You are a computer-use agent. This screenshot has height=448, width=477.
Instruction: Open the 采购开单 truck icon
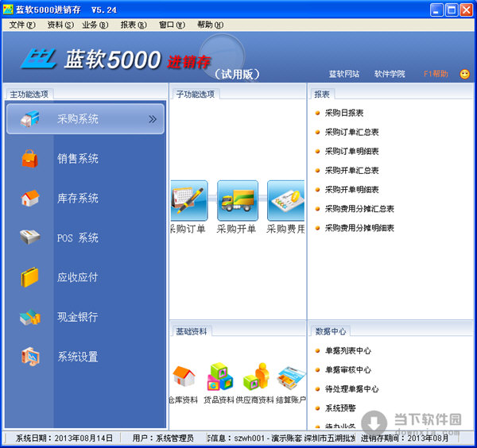tap(237, 200)
